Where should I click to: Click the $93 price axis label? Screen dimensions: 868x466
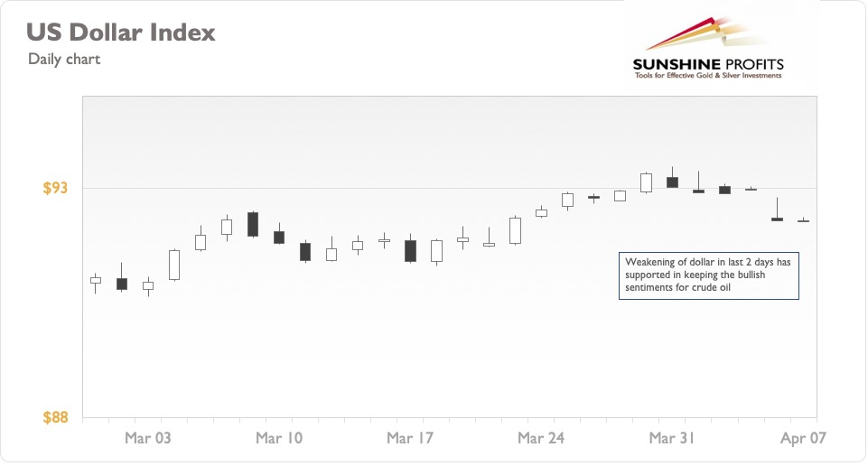click(55, 188)
